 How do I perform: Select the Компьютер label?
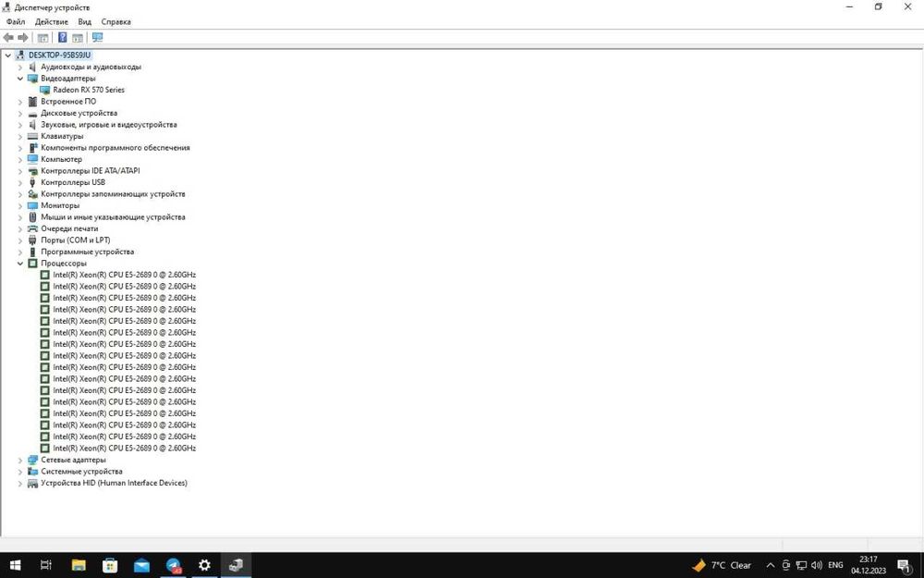coord(61,159)
